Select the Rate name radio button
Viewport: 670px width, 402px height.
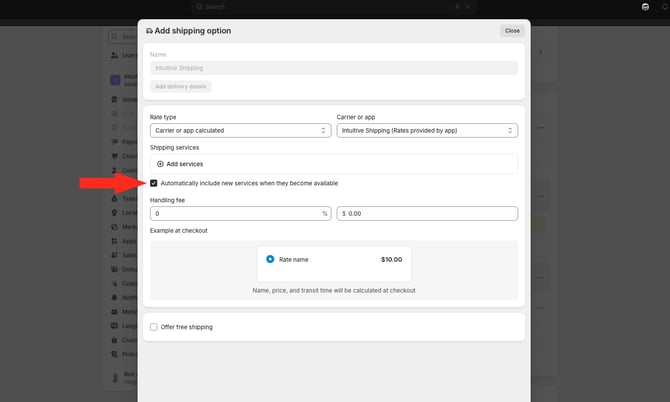[x=270, y=259]
